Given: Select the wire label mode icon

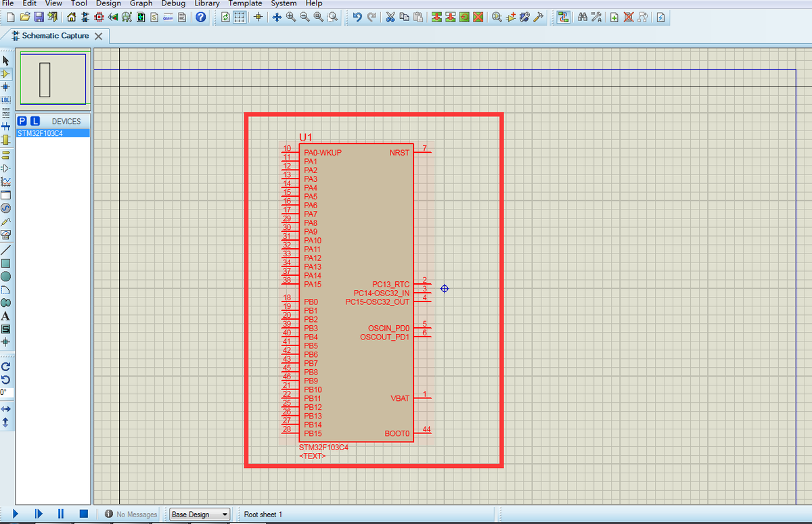Looking at the screenshot, I should pos(6,100).
